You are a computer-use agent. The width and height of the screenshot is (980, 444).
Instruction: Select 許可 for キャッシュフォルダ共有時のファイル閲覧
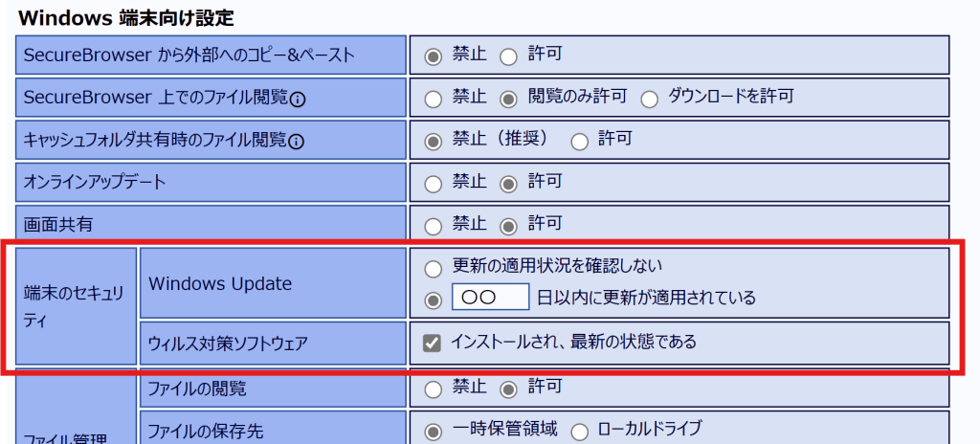pos(579,142)
